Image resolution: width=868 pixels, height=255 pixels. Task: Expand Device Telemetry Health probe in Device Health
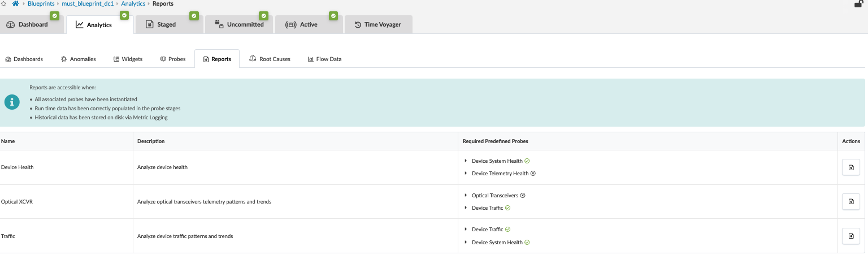[466, 174]
